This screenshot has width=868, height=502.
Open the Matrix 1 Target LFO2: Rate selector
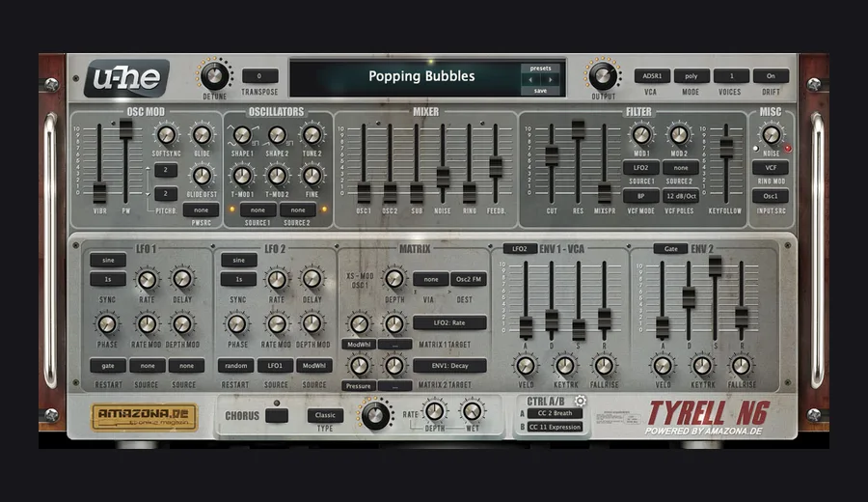click(449, 322)
